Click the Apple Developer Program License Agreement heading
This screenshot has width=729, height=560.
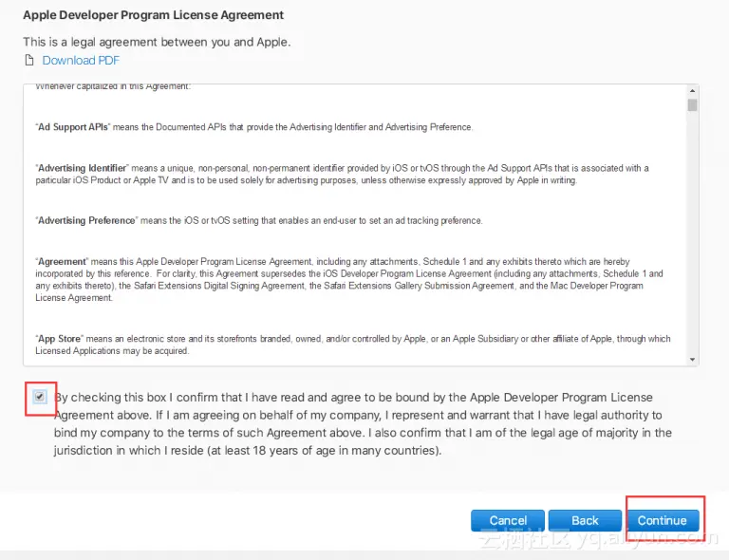coord(153,15)
